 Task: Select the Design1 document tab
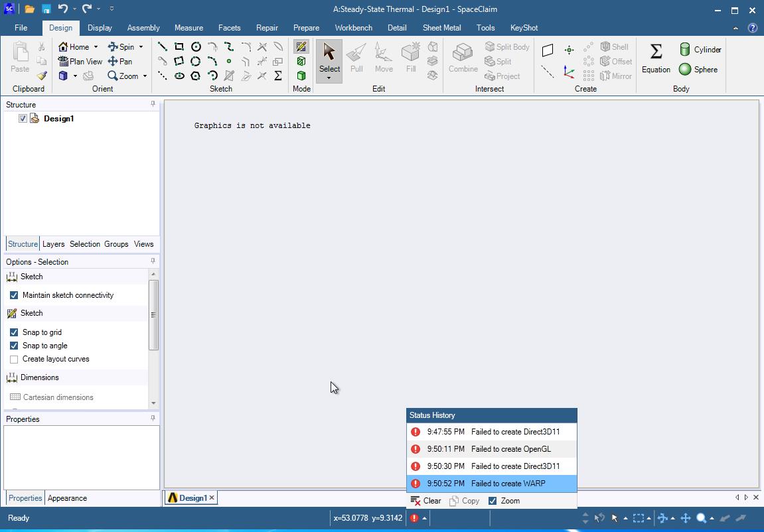pos(191,498)
